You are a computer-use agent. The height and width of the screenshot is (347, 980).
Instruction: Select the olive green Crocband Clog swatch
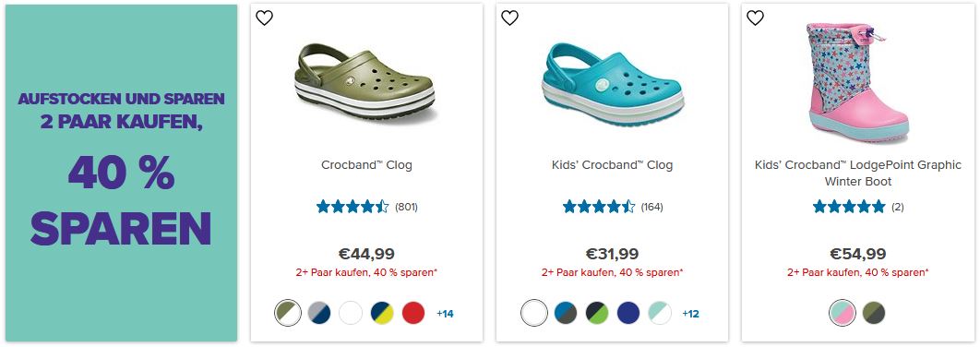(288, 313)
